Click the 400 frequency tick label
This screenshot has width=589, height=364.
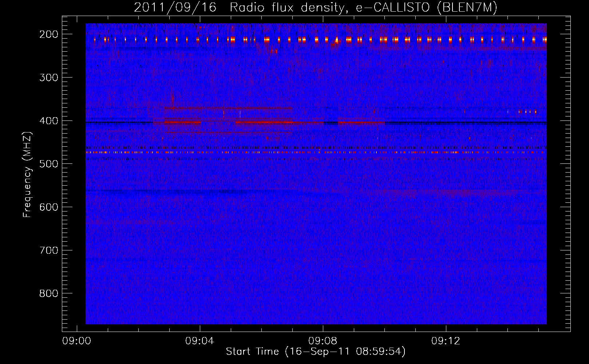coord(49,121)
